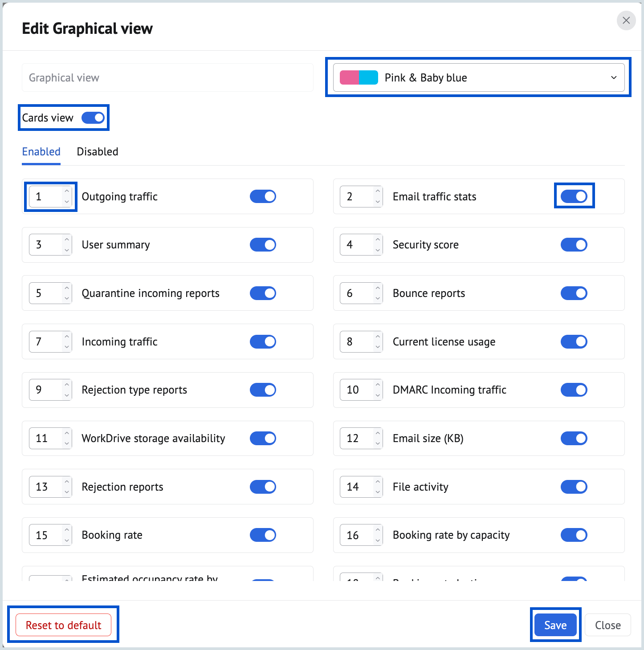This screenshot has height=650, width=644.
Task: Disable the Email traffic stats toggle
Action: tap(574, 196)
